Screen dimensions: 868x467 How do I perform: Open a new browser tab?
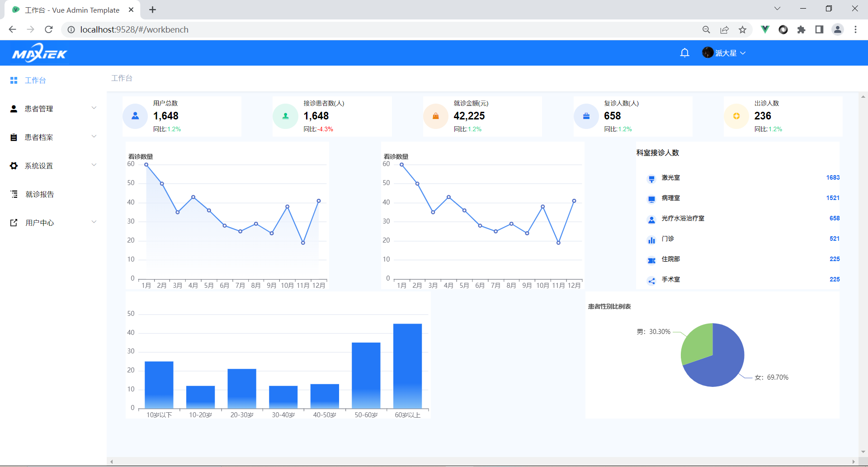[152, 10]
